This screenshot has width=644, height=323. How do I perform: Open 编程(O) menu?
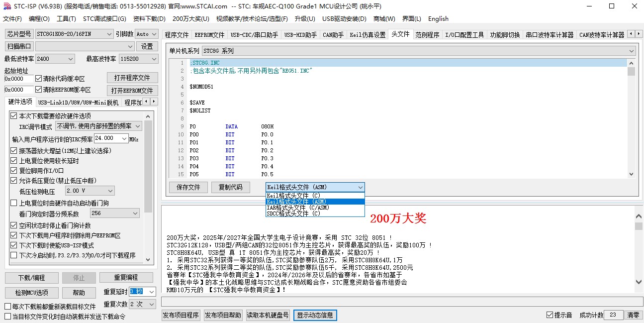tap(39, 19)
